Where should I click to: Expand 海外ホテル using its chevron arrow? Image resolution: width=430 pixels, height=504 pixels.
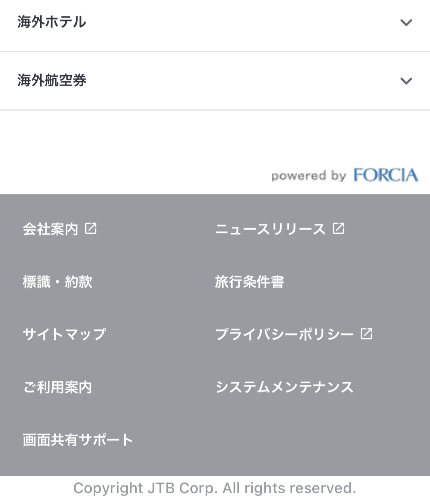point(406,23)
